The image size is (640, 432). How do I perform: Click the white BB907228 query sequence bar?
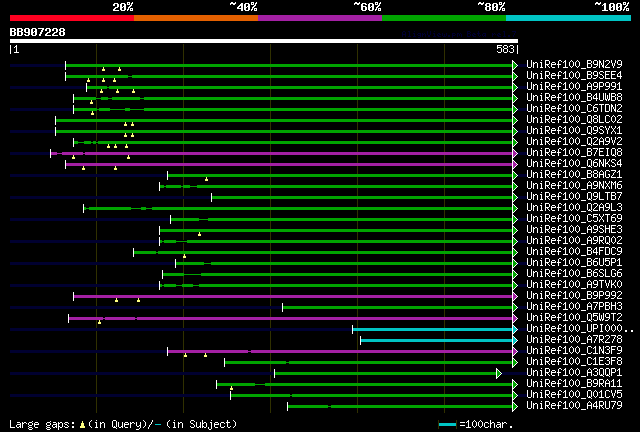coord(264,41)
